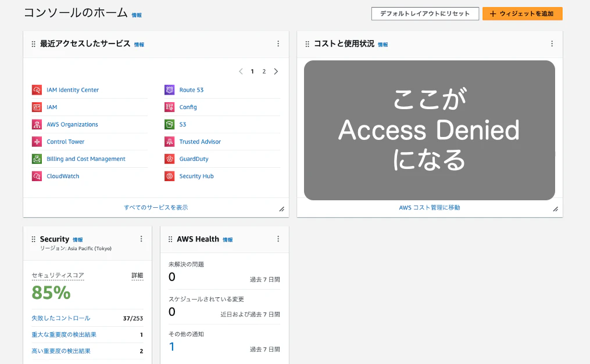Open すべてのサービスを表示 link
The height and width of the screenshot is (364, 590).
tap(156, 207)
